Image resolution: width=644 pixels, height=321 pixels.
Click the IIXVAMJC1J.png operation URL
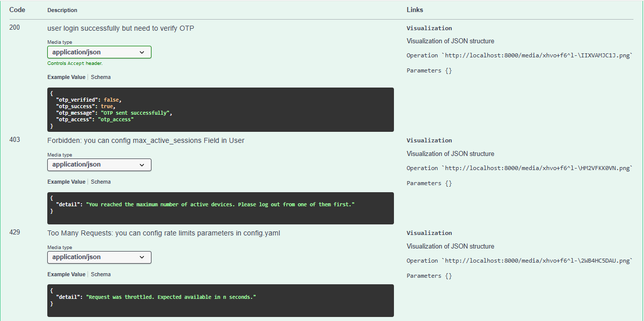point(537,56)
